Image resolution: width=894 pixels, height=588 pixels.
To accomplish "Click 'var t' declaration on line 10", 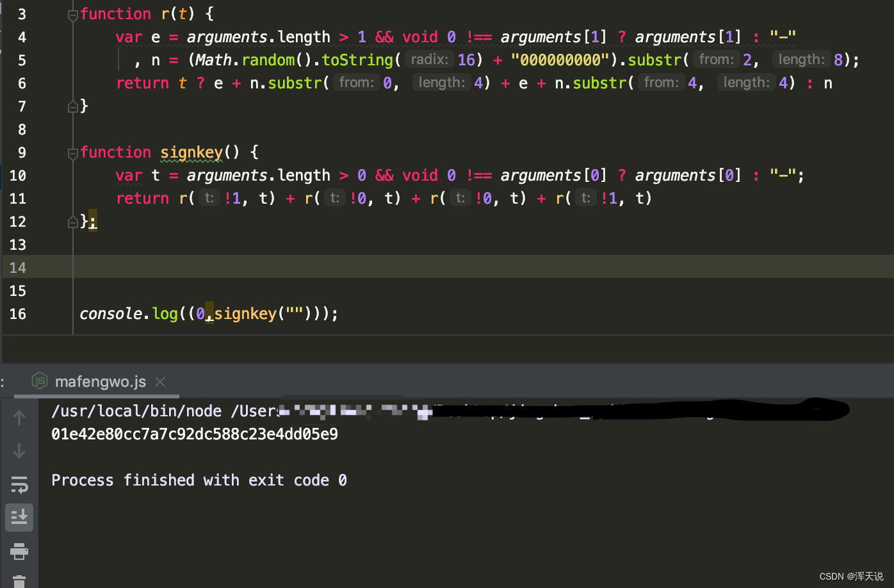I will tap(138, 176).
